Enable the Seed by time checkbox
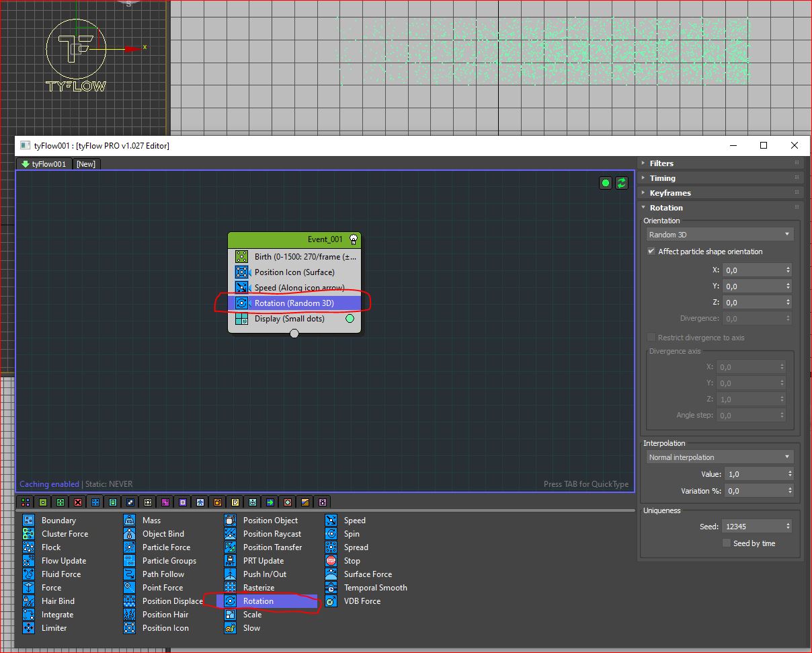812x653 pixels. coord(726,543)
